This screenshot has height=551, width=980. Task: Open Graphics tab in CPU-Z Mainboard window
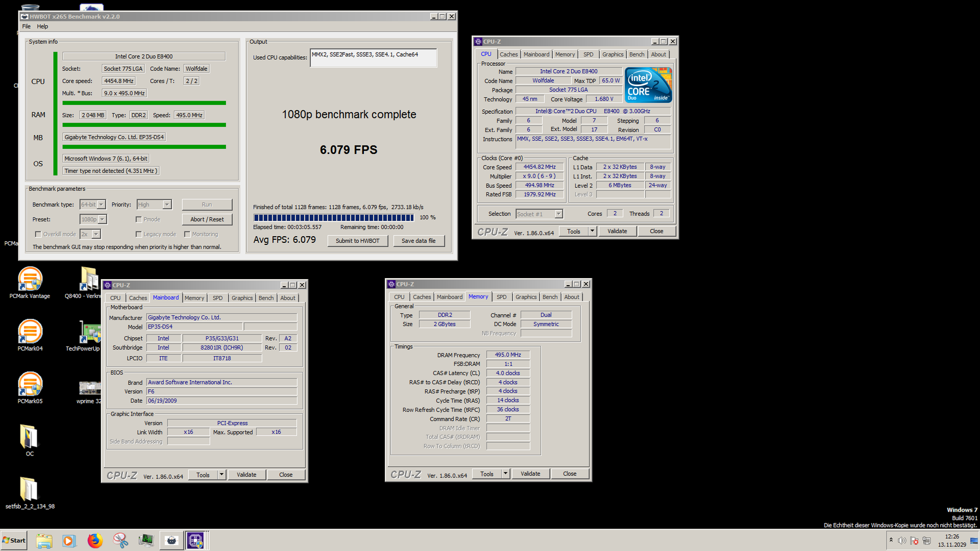pyautogui.click(x=242, y=298)
